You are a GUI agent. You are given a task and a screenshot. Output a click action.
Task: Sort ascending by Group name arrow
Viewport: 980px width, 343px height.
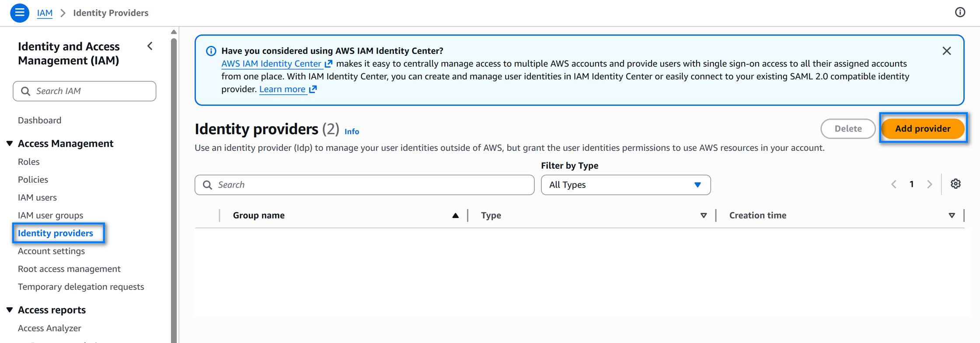tap(455, 215)
